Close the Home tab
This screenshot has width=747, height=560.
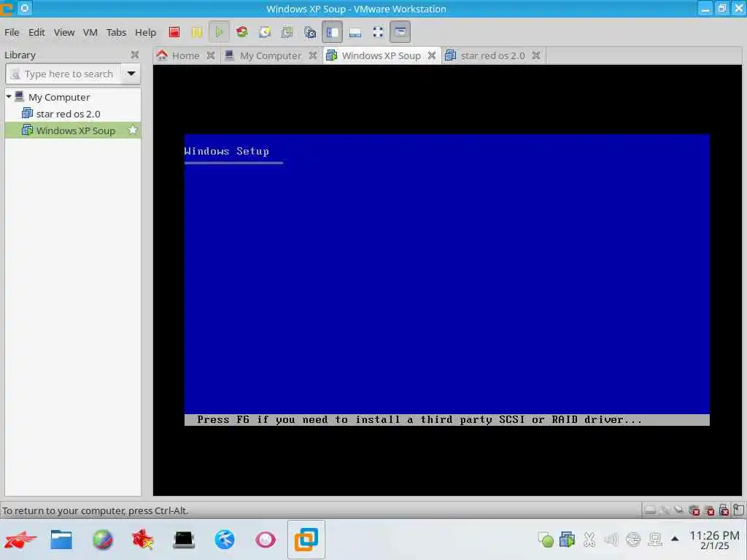tap(211, 55)
